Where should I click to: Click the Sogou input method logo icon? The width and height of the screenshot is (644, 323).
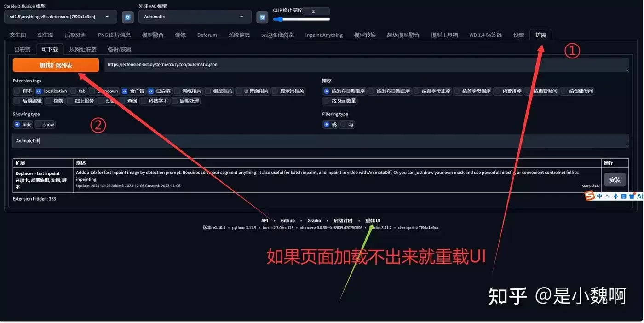590,196
